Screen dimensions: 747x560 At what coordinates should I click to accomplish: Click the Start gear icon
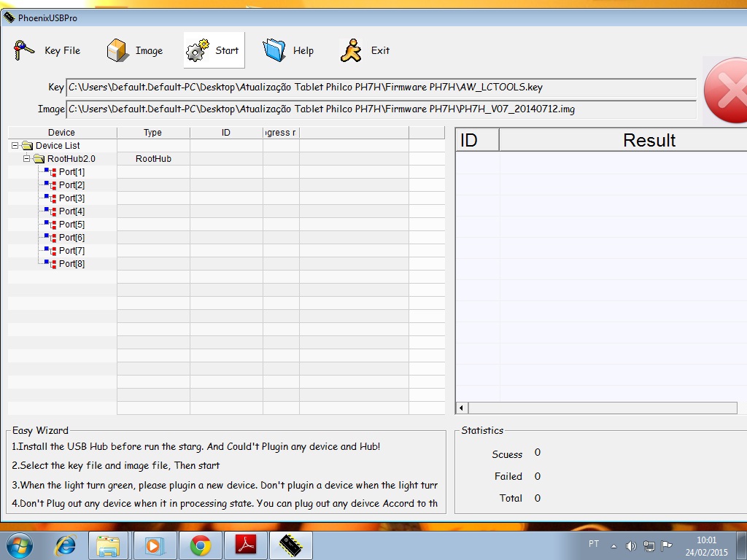point(198,50)
